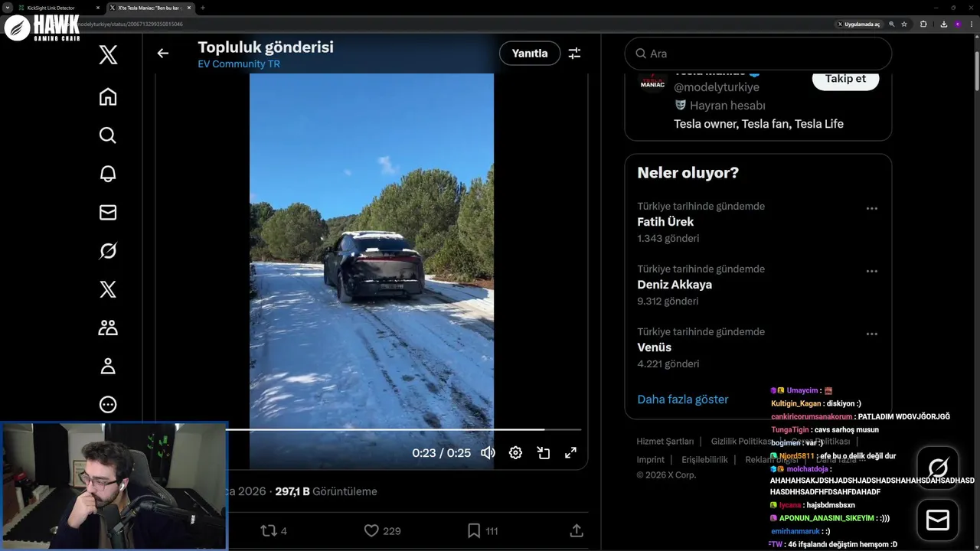The image size is (980, 551).
Task: Open Communities people icon
Action: coord(108,328)
